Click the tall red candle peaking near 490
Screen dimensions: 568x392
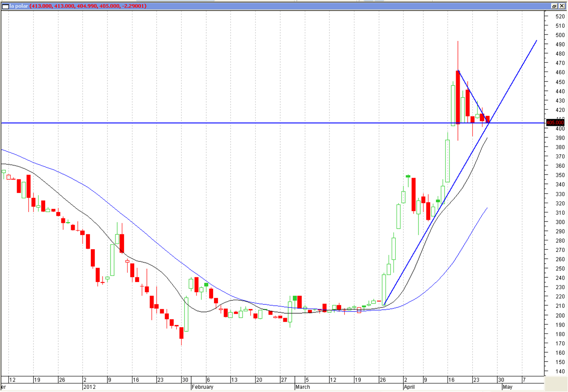458,96
